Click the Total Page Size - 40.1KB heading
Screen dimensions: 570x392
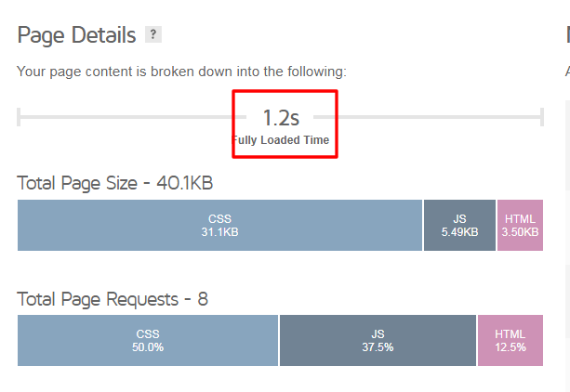[x=115, y=183]
